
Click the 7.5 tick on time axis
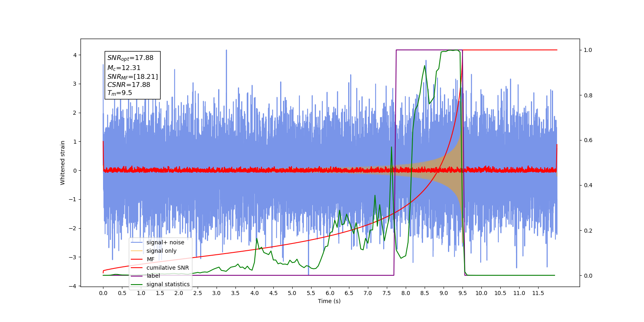coord(387,293)
